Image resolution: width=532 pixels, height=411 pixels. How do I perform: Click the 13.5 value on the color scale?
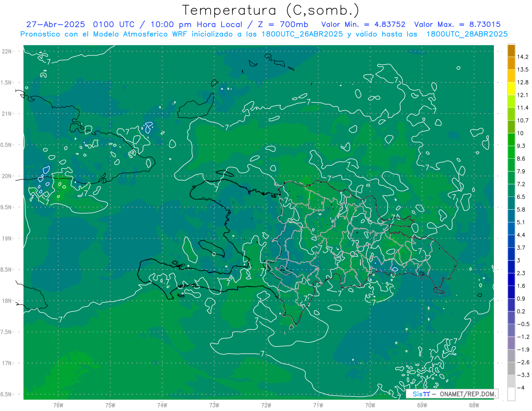[x=523, y=70]
